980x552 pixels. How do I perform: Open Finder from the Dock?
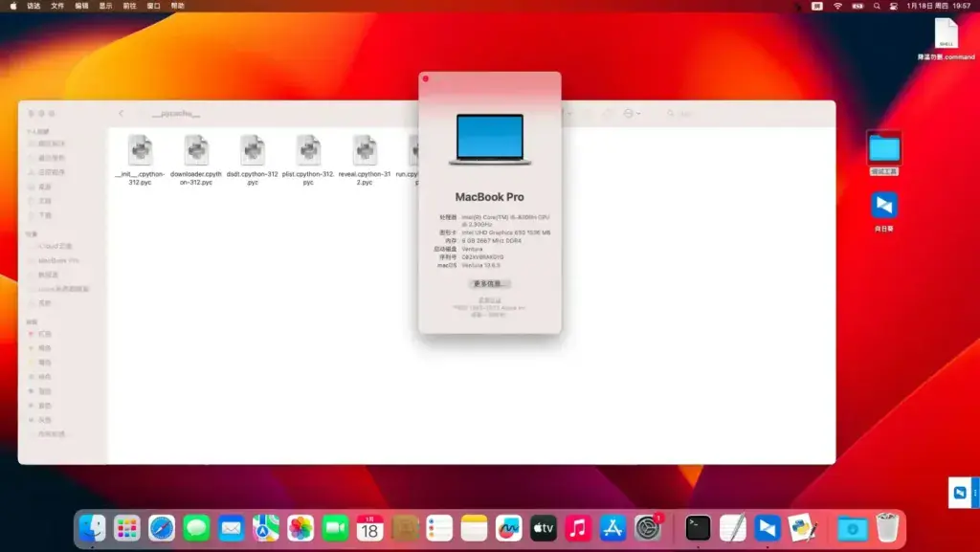pos(93,529)
